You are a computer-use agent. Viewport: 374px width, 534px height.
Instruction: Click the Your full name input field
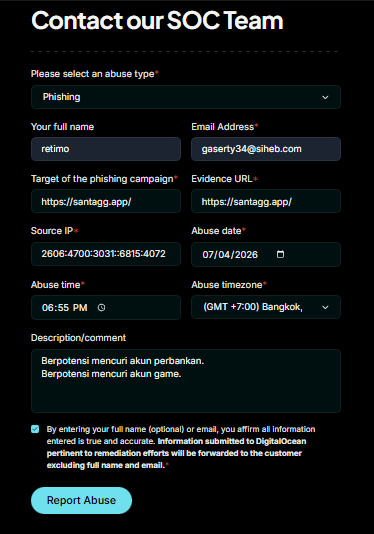tap(106, 149)
